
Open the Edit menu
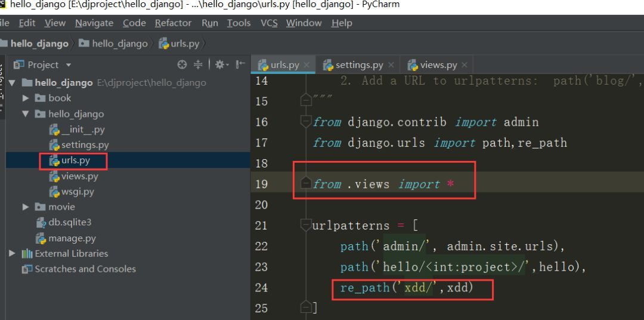pyautogui.click(x=27, y=23)
